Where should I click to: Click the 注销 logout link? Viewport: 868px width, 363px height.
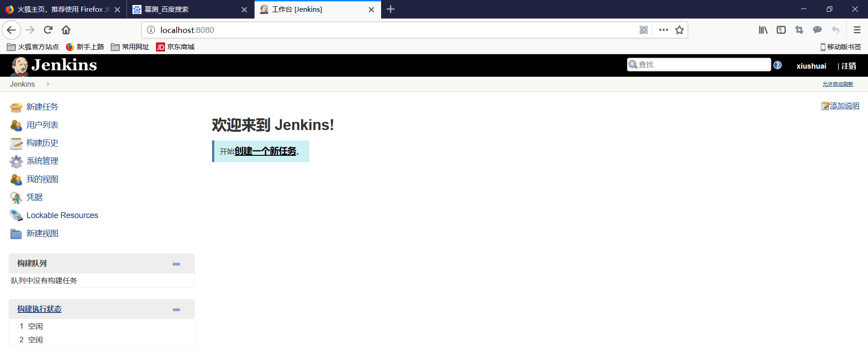(x=849, y=66)
